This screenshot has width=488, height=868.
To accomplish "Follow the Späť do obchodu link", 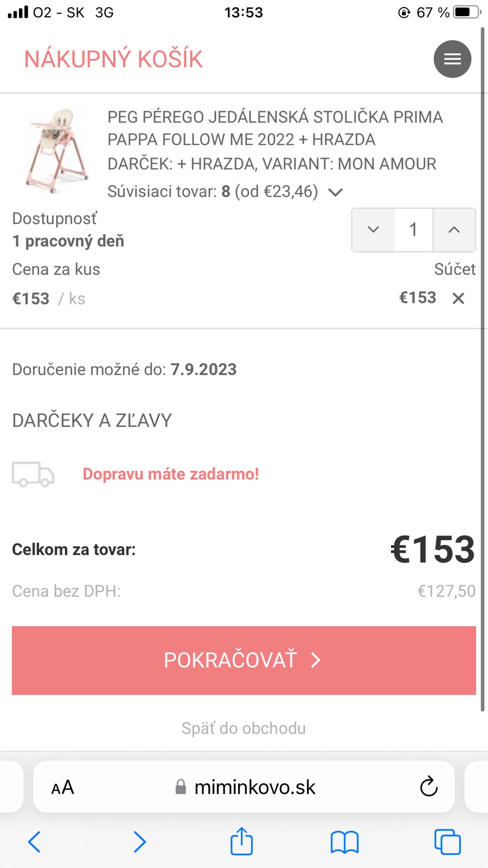I will 243,728.
